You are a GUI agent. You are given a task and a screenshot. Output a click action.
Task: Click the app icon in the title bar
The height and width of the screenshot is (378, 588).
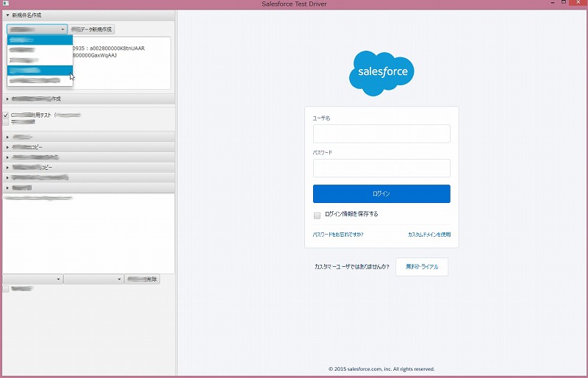pyautogui.click(x=6, y=4)
